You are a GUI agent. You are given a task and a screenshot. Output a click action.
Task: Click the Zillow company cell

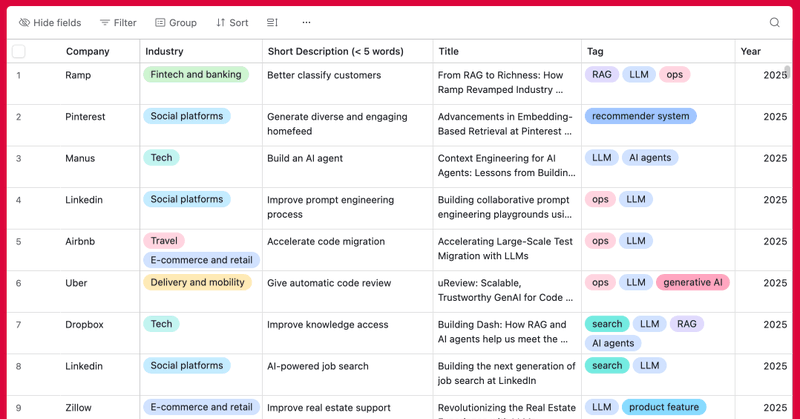pos(99,407)
